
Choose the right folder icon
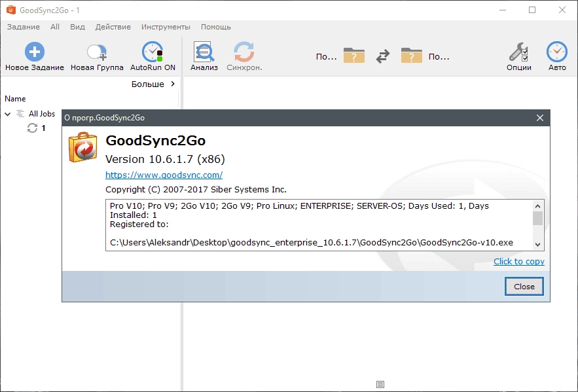coord(411,56)
